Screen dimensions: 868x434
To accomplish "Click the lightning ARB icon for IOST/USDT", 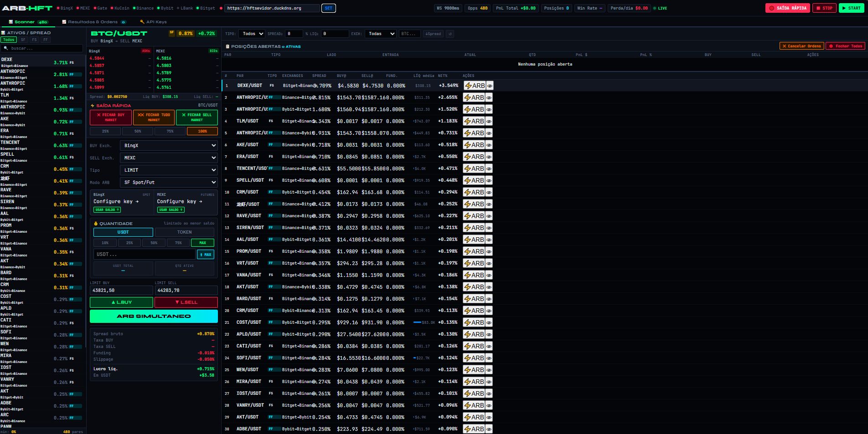I will tap(474, 393).
